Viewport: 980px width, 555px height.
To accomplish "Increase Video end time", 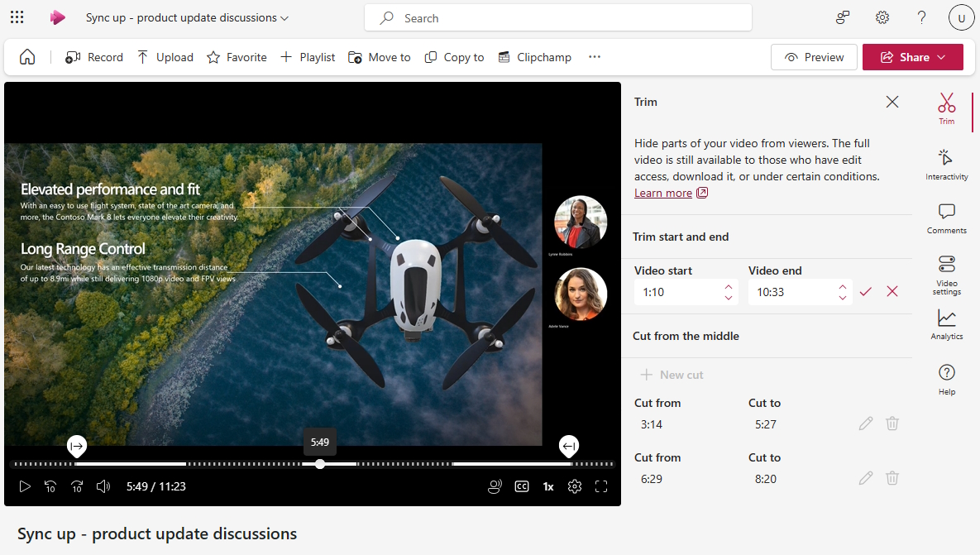I will coord(843,287).
